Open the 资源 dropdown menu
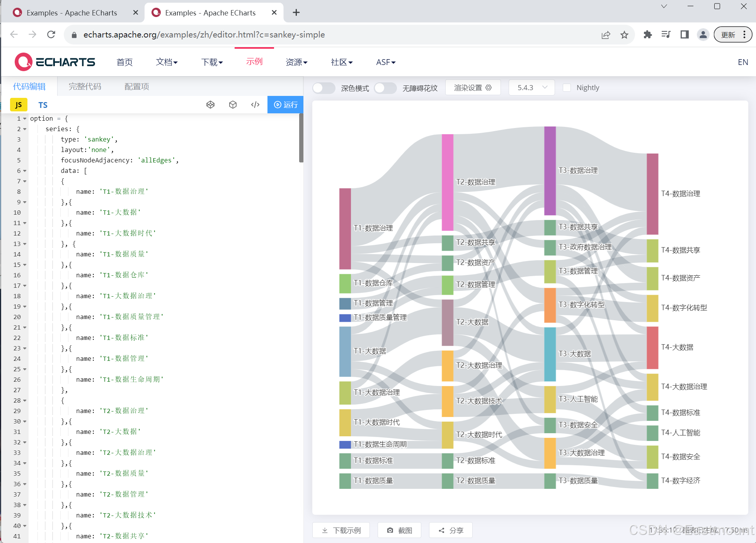The width and height of the screenshot is (756, 543). pos(296,62)
